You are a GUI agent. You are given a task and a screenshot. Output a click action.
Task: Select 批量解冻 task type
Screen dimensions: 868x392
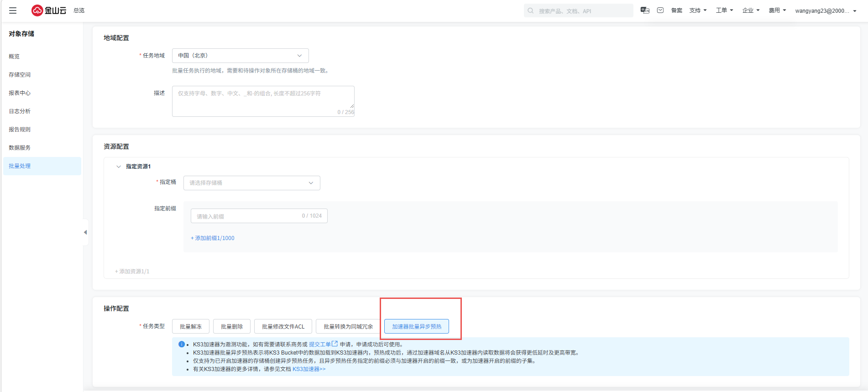tap(190, 327)
